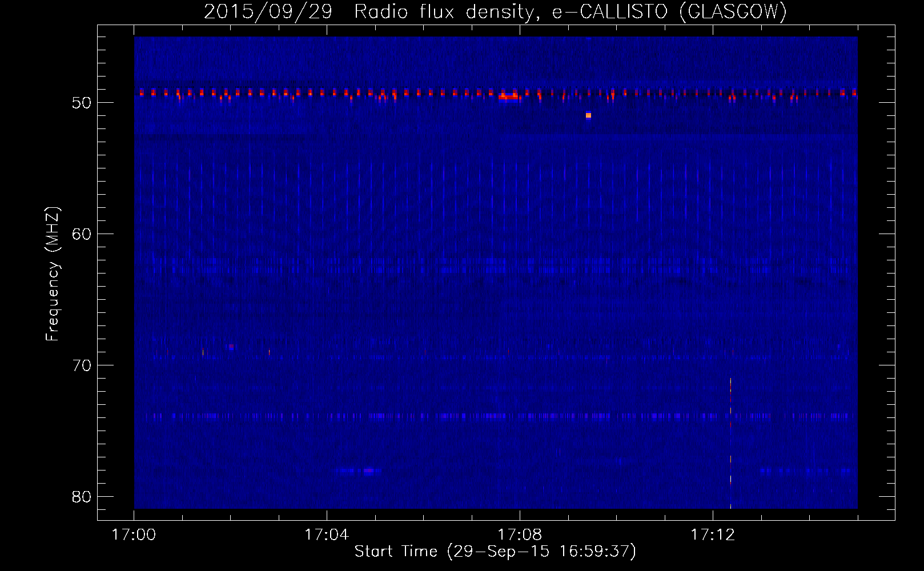Click the long red burst near 17:08
Screen dimensions: 924x571
coord(509,96)
